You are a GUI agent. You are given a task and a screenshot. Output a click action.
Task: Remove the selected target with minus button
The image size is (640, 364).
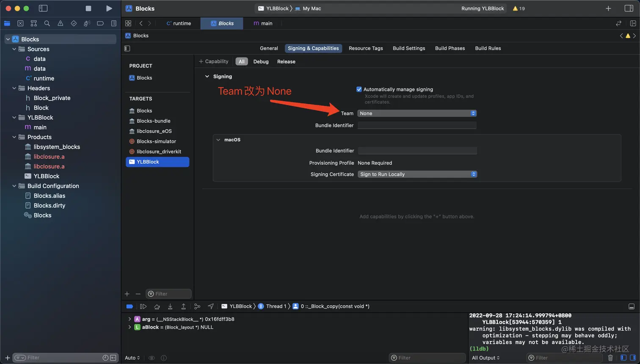tap(138, 294)
